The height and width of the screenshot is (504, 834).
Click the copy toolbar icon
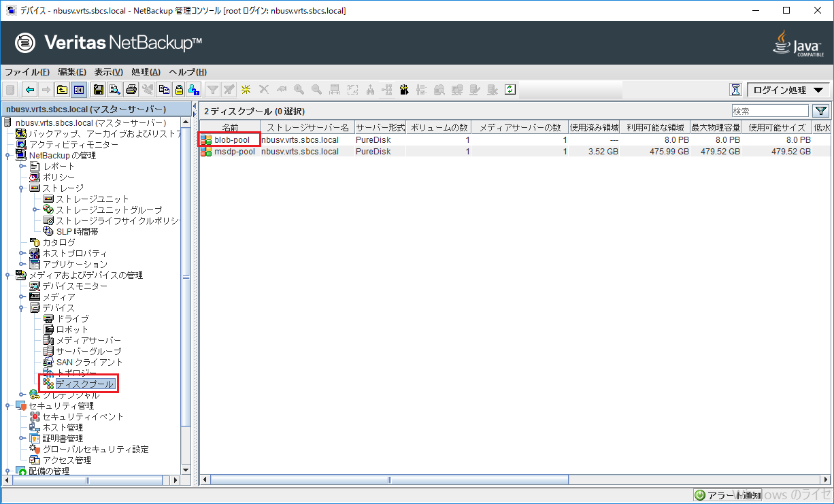pyautogui.click(x=164, y=90)
